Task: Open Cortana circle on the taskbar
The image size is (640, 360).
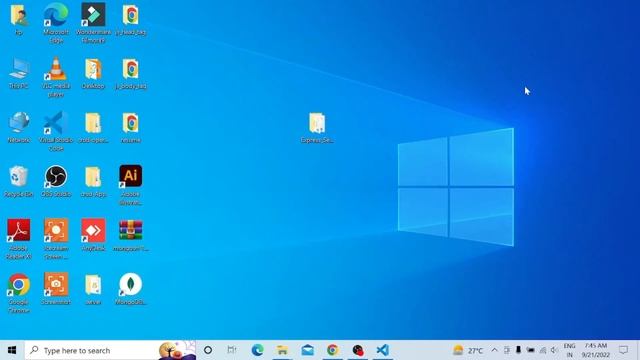Action: (x=208, y=350)
